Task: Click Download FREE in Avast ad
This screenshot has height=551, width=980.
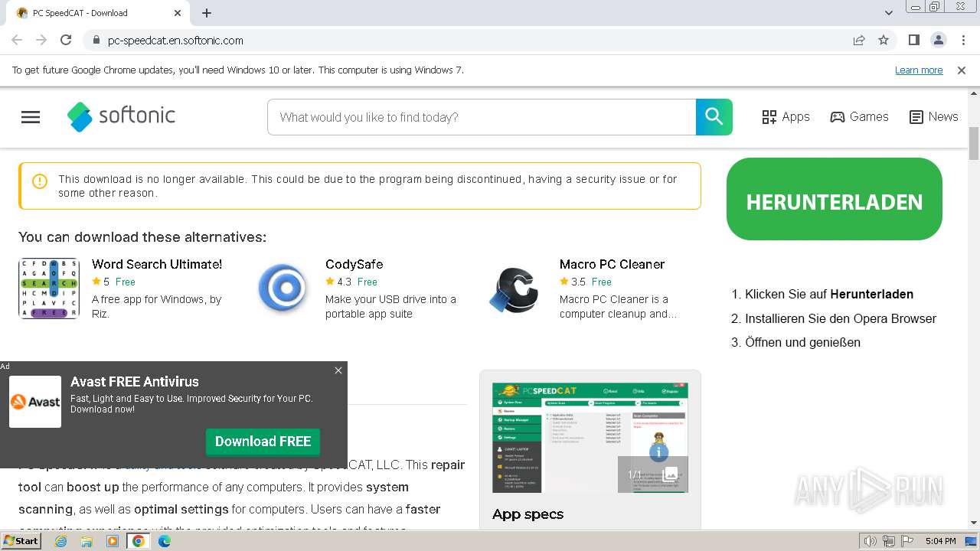Action: pos(263,442)
